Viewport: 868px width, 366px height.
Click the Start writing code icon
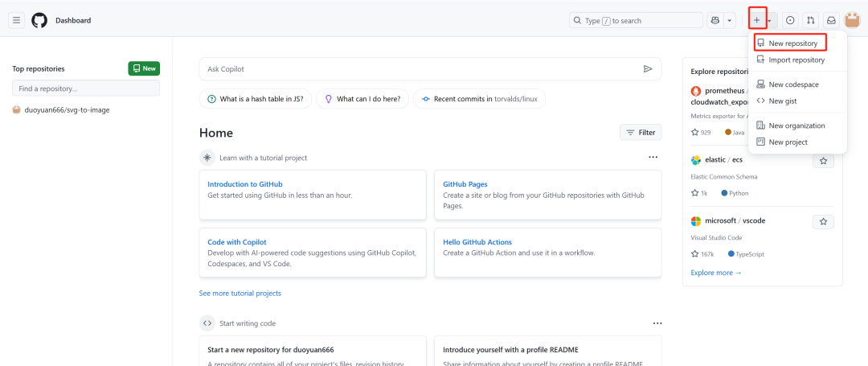click(207, 323)
